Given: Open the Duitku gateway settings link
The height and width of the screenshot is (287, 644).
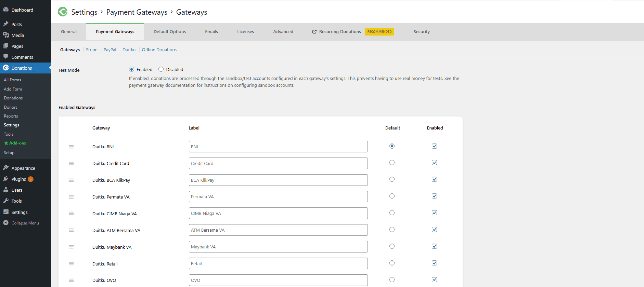Looking at the screenshot, I should pos(129,50).
